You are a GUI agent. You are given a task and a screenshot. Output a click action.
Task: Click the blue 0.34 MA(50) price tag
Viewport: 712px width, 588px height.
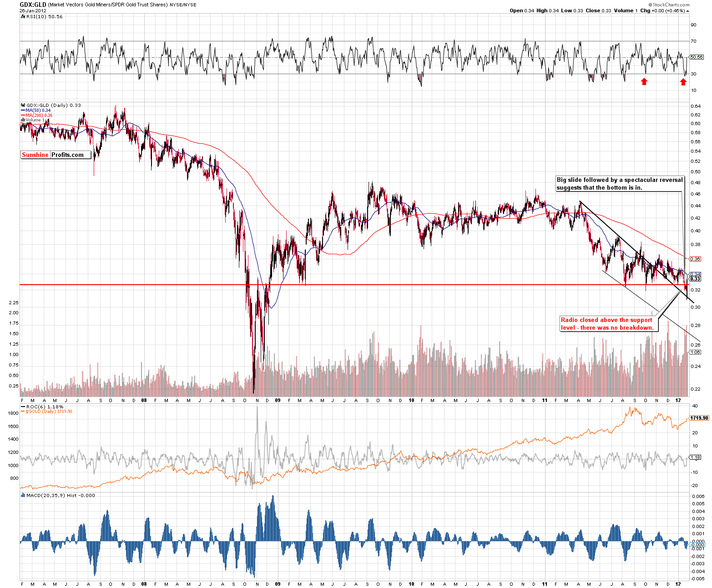pos(696,274)
